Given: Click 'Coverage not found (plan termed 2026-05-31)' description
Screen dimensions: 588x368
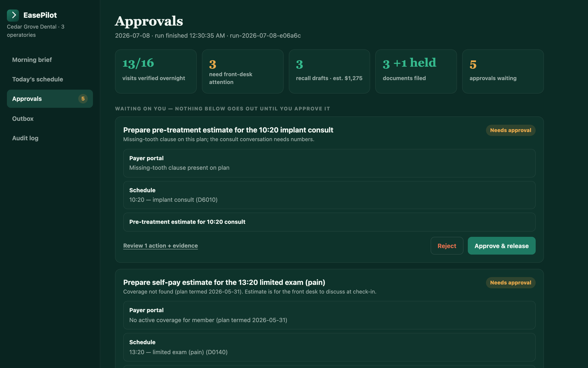Looking at the screenshot, I should tap(249, 292).
